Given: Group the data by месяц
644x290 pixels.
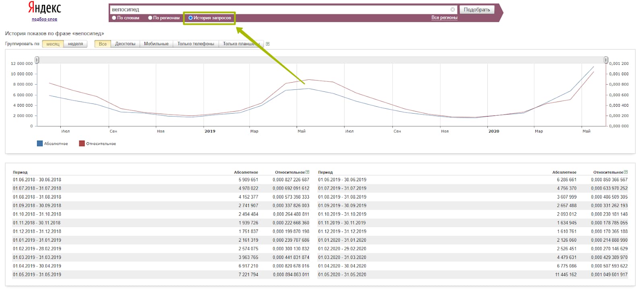Looking at the screenshot, I should [53, 44].
